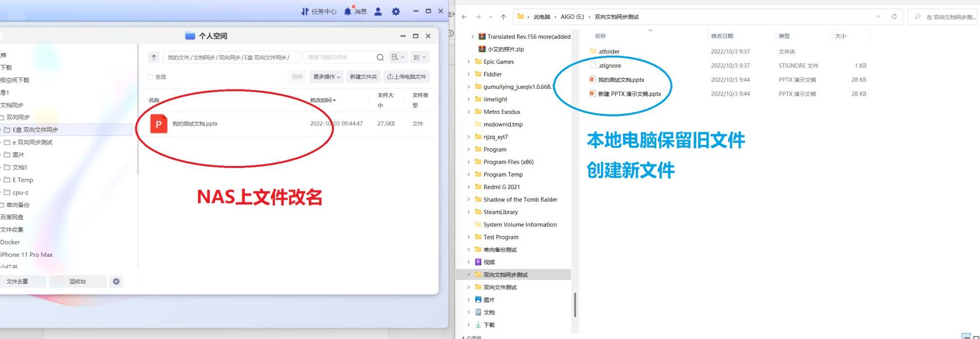The image size is (980, 339).
Task: Open the user account icon
Action: (378, 11)
